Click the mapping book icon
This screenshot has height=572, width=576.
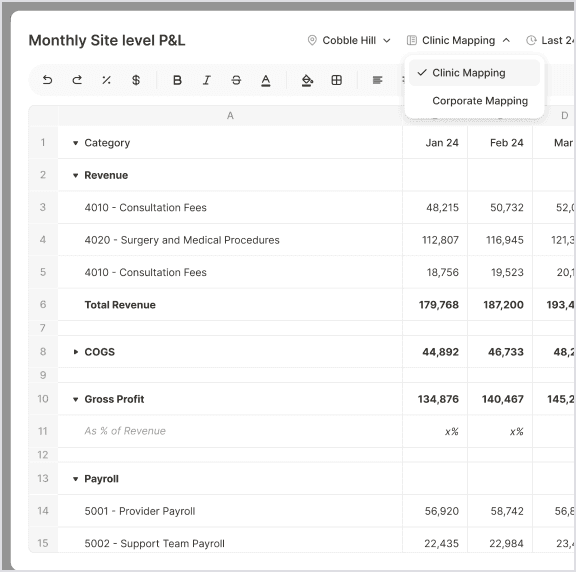[x=412, y=40]
